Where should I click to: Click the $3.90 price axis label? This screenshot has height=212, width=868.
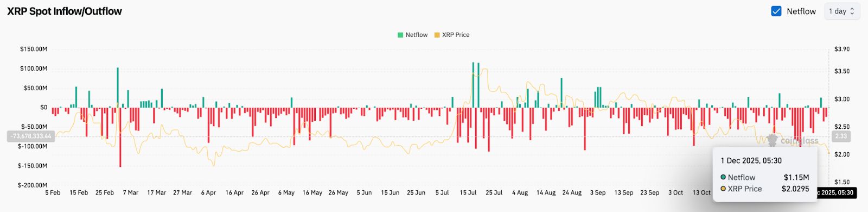tap(842, 49)
